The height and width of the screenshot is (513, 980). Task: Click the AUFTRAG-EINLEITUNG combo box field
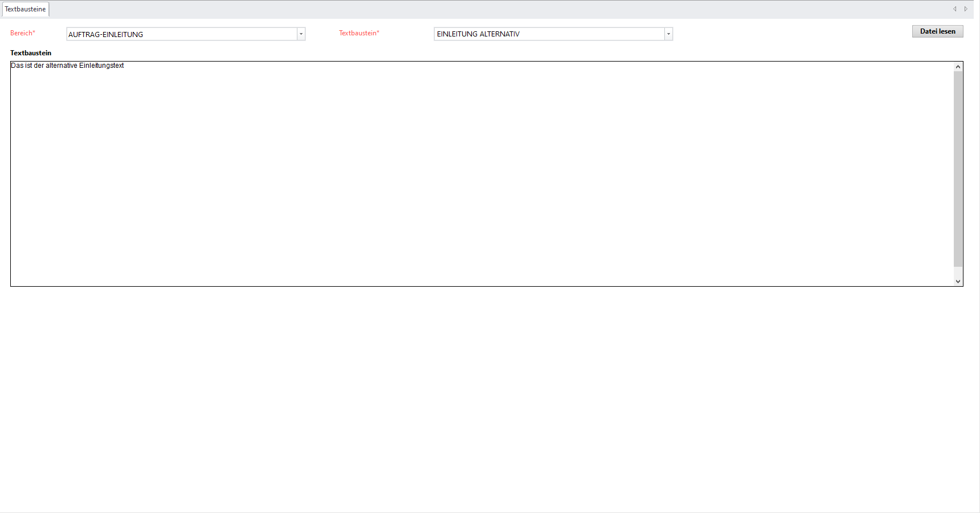pos(181,34)
